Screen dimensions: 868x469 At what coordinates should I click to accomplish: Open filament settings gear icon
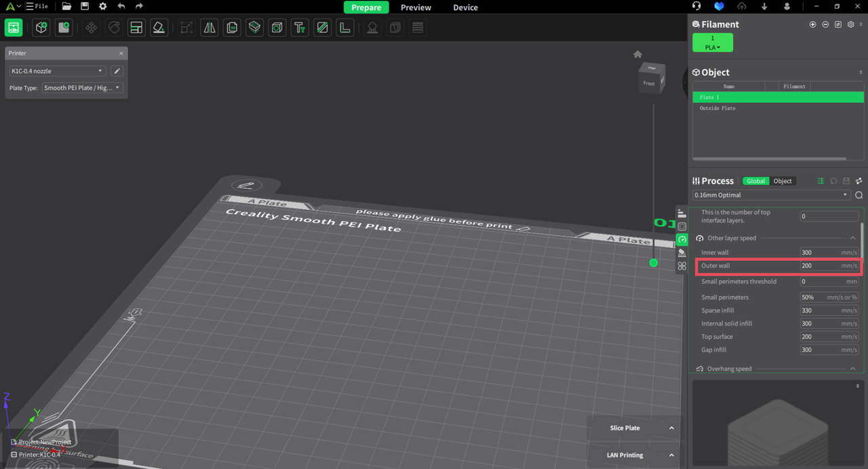[x=850, y=24]
